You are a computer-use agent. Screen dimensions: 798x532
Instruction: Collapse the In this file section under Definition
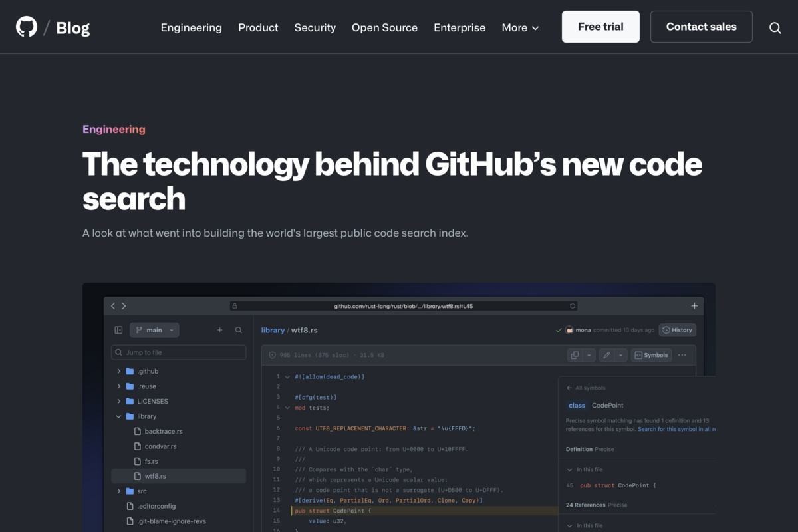(569, 469)
